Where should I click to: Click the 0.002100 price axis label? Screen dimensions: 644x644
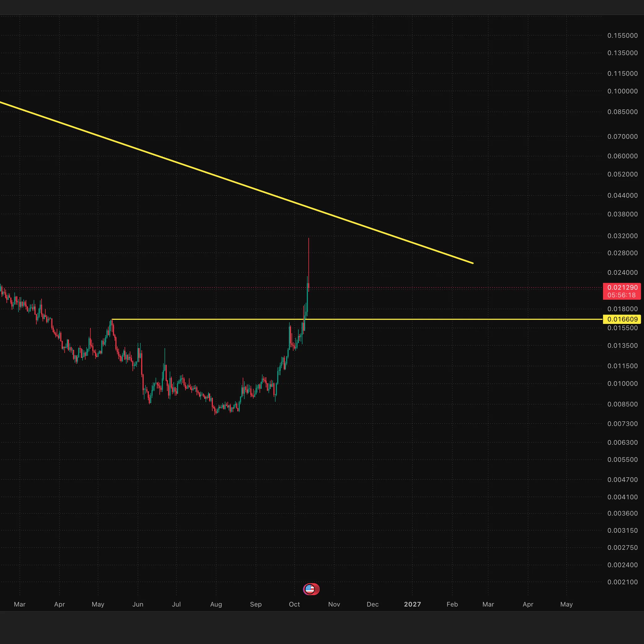click(x=622, y=582)
